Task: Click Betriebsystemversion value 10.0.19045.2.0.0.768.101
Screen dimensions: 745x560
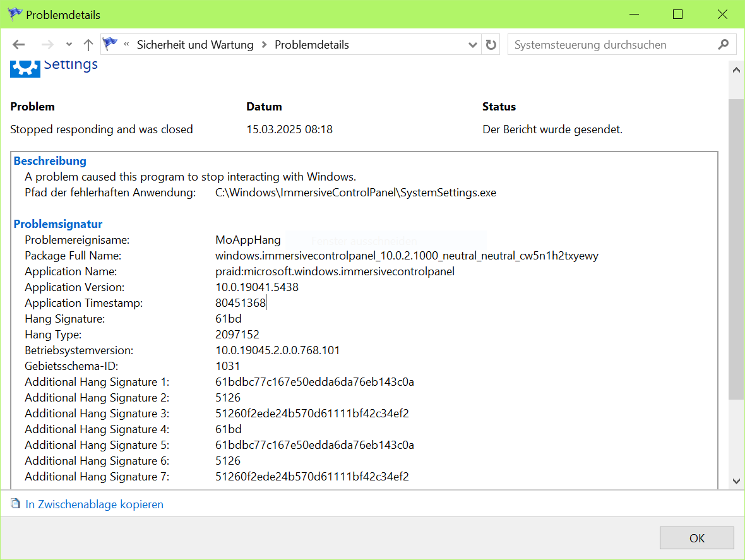Action: tap(277, 350)
